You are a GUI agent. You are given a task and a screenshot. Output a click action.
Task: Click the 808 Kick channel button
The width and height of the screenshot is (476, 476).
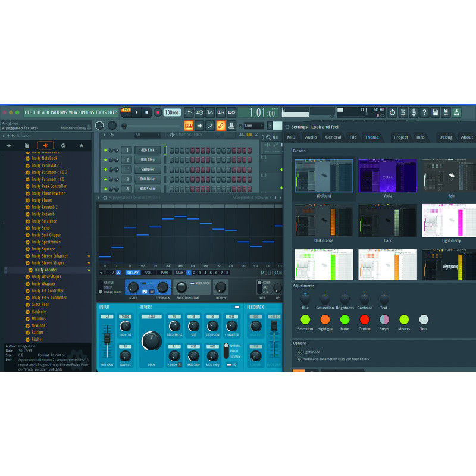147,151
